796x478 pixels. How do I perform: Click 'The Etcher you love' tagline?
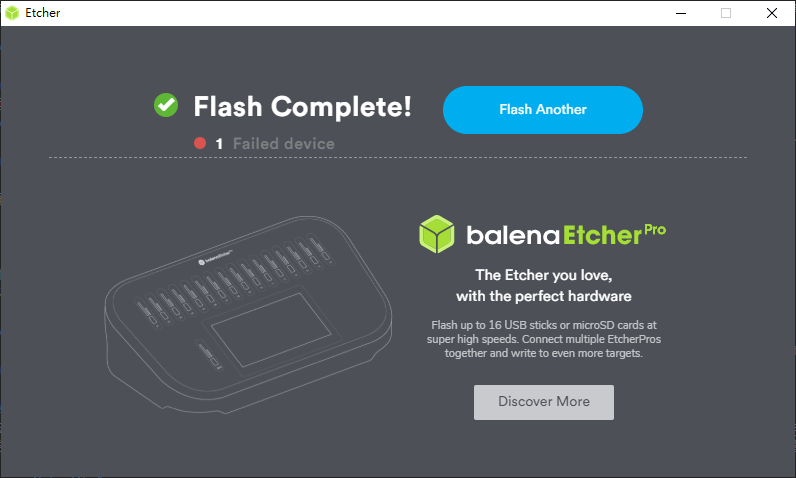pyautogui.click(x=544, y=275)
